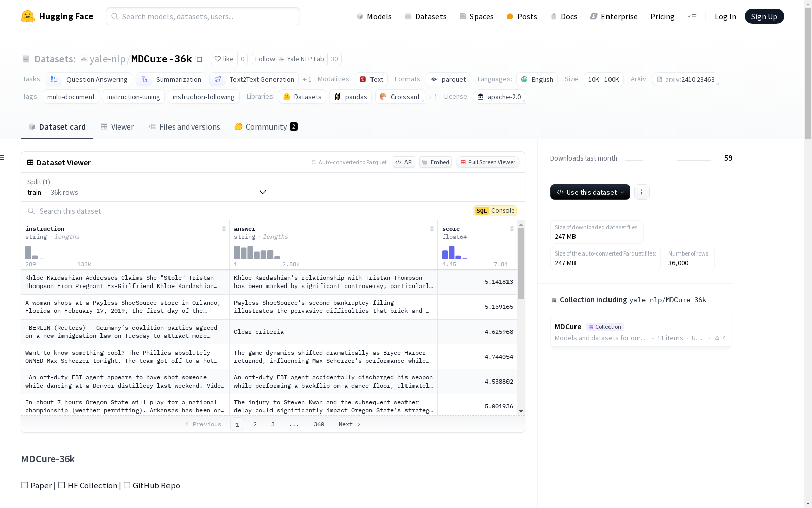Click the score histogram tallest bar
The height and width of the screenshot is (508, 812).
[x=452, y=252]
